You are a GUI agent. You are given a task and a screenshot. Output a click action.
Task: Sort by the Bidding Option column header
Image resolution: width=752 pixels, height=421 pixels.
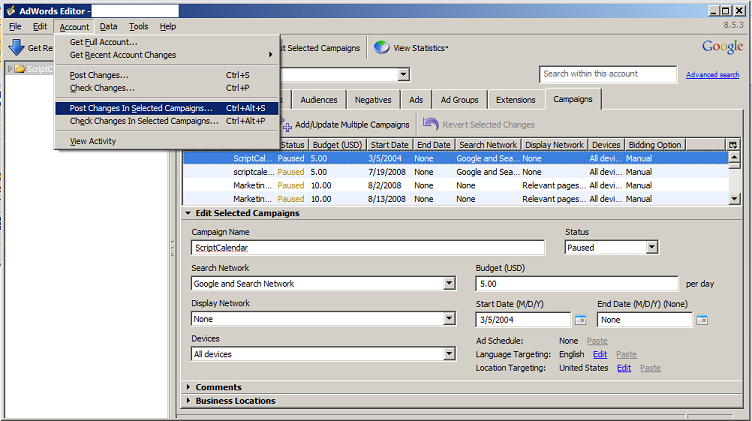(x=655, y=145)
